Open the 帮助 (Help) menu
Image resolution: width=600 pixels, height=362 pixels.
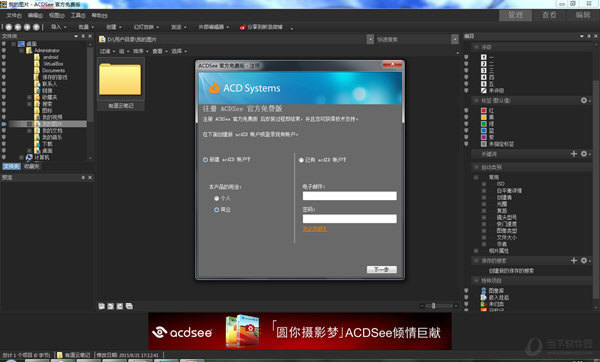tap(99, 15)
